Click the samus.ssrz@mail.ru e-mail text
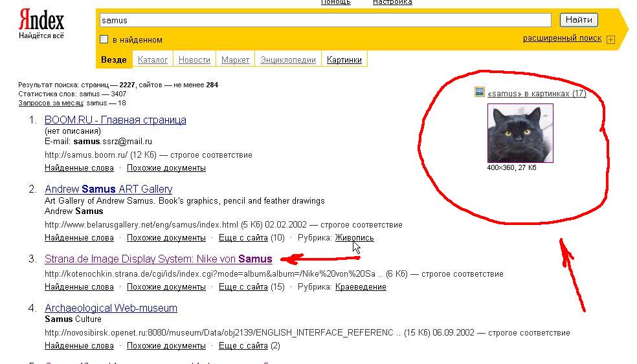This screenshot has height=364, width=637. tap(113, 142)
